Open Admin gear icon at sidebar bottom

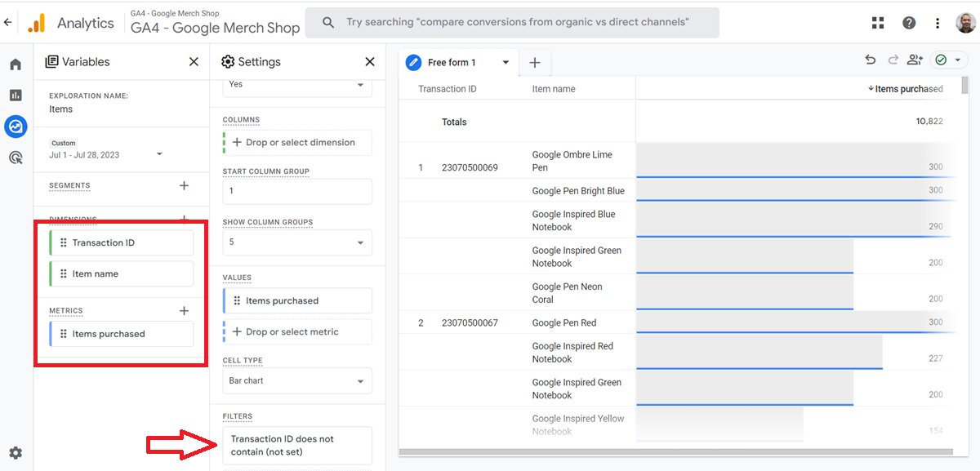pos(16,453)
